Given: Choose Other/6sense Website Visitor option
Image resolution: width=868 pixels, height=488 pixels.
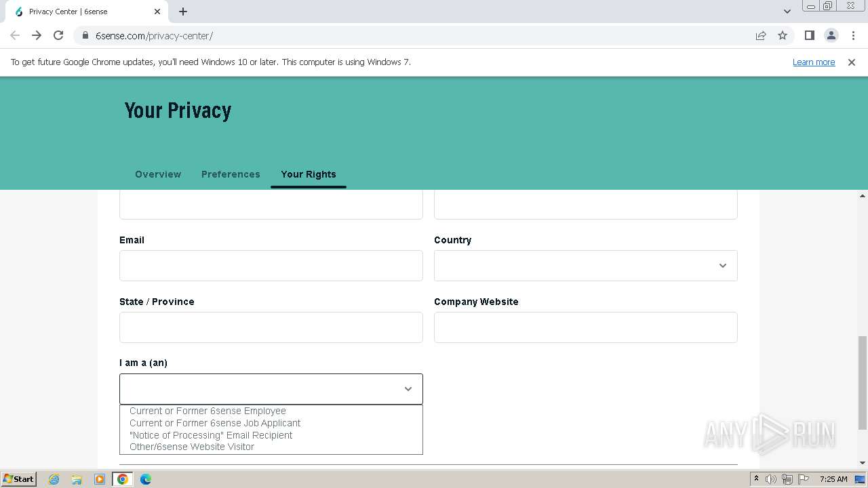Looking at the screenshot, I should pyautogui.click(x=192, y=447).
